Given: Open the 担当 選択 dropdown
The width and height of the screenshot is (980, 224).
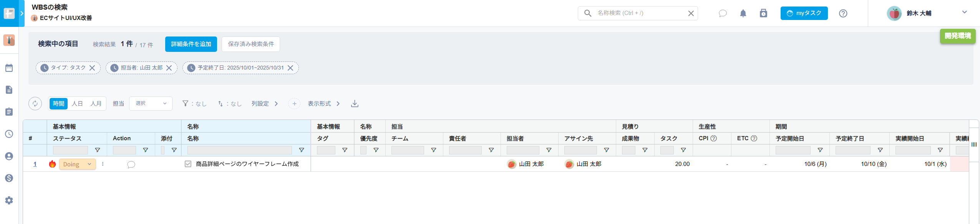Looking at the screenshot, I should click(151, 104).
